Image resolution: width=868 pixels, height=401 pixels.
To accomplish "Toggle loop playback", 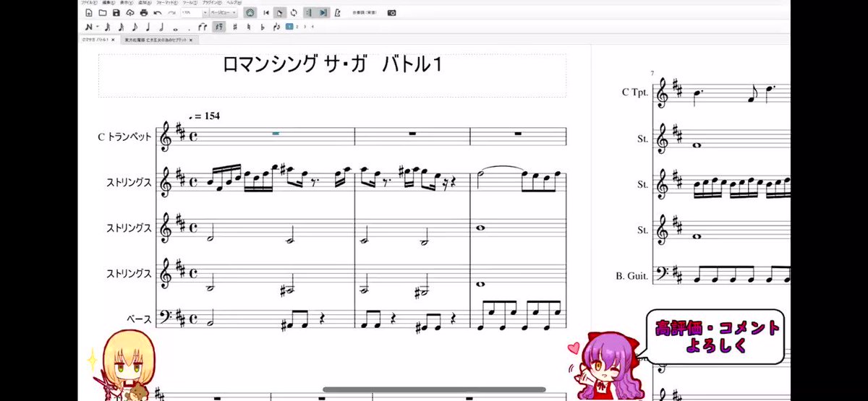I will click(x=294, y=13).
